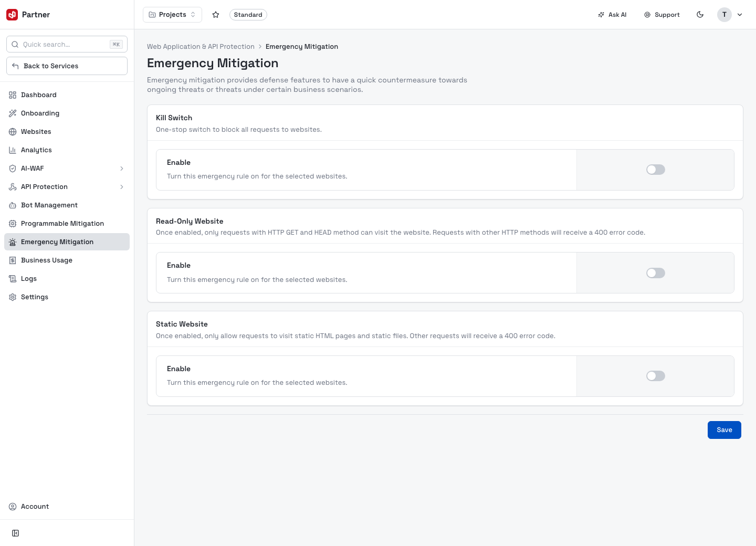Enable the Static Website toggle
Screen dimensions: 756x546
pyautogui.click(x=656, y=376)
